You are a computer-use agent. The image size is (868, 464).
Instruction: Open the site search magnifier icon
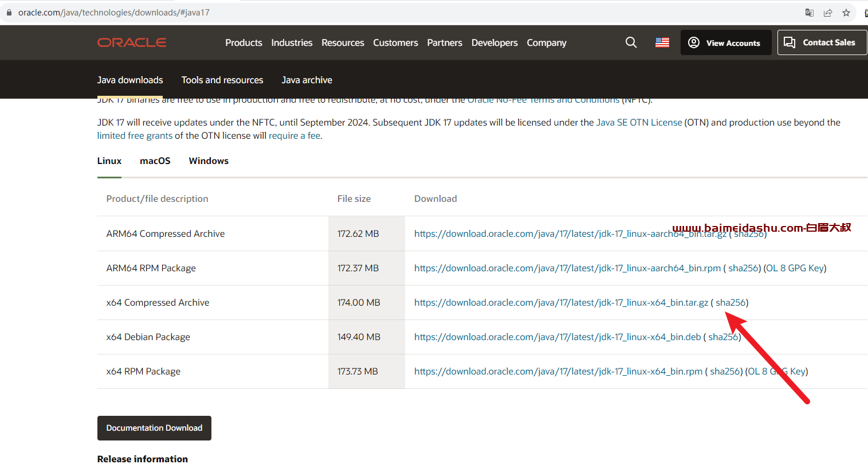(x=631, y=42)
